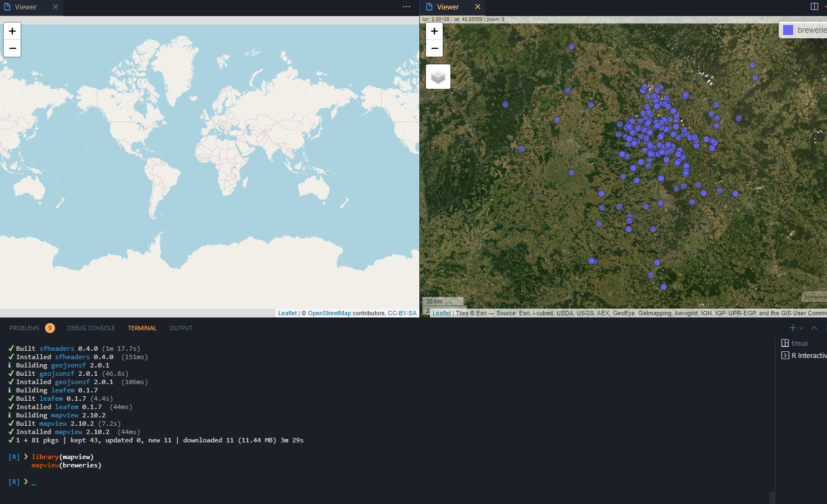Open the CC-BY-SA license link
827x504 pixels.
(x=402, y=313)
